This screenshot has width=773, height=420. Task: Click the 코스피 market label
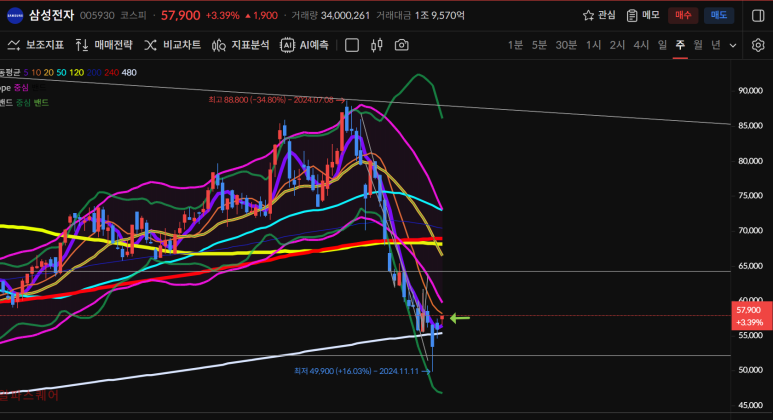coord(134,16)
